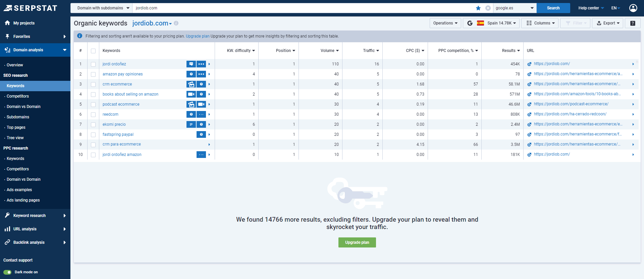Viewport: 644px width, 279px height.
Task: Open external link icon for ha-cerrado-redcoon URL
Action: pyautogui.click(x=529, y=114)
